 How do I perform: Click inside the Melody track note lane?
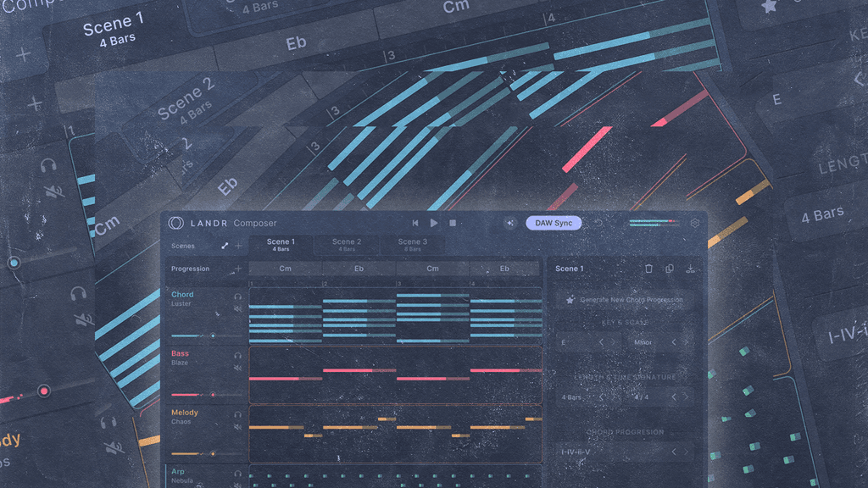coord(395,434)
